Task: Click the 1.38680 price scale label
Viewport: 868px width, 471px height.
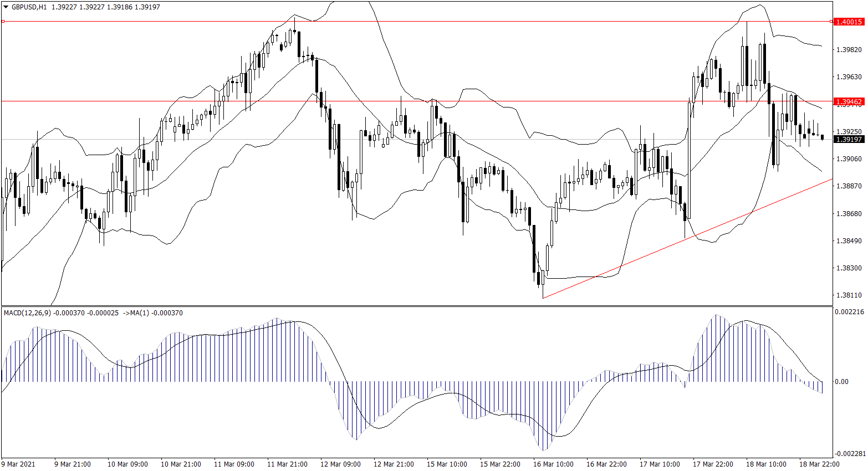Action: (x=849, y=213)
